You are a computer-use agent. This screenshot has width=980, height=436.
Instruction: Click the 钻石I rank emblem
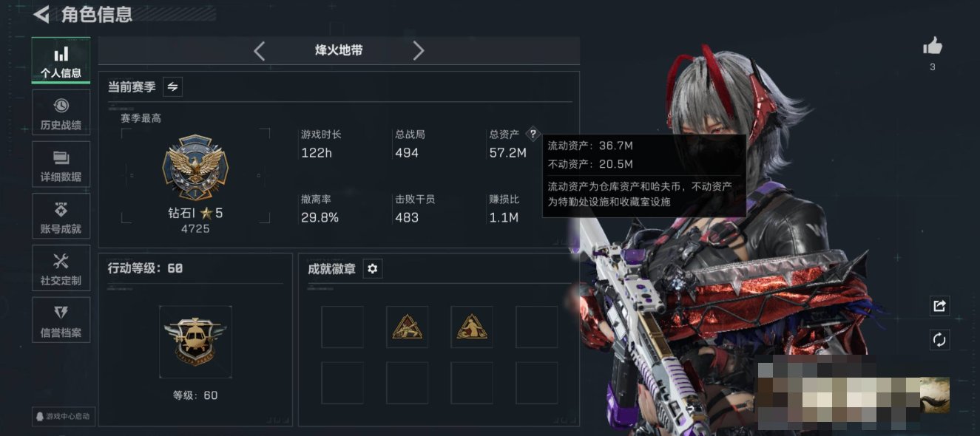195,168
